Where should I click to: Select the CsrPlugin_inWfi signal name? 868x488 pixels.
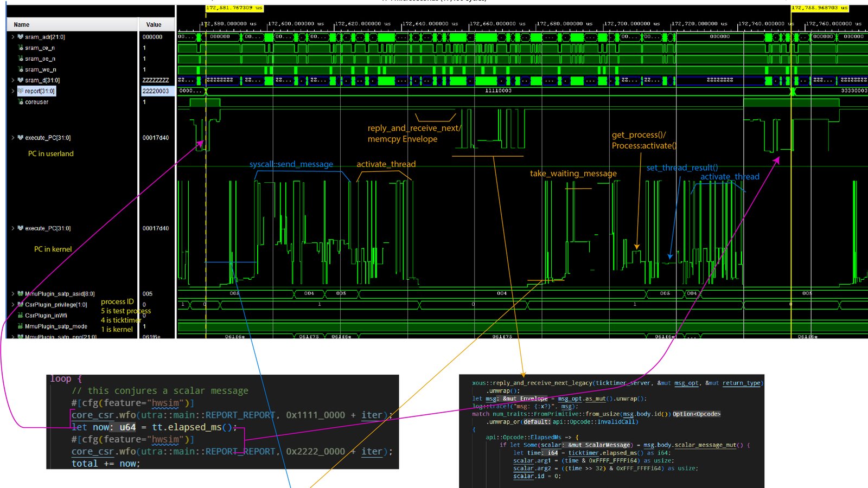click(46, 316)
